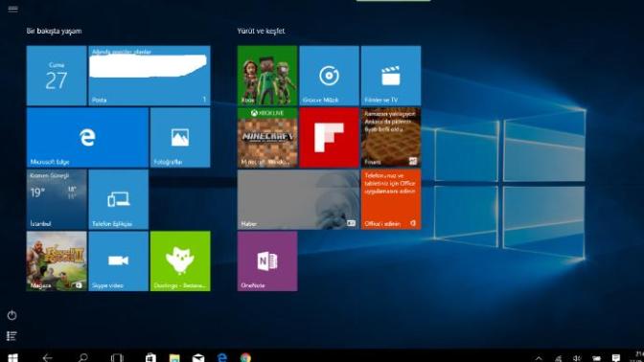Open the Mail icon in taskbar
The width and height of the screenshot is (644, 362).
click(x=198, y=358)
